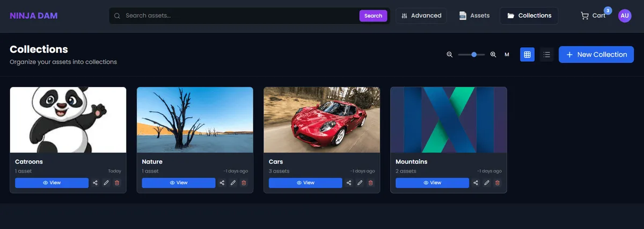
Task: Click the zoom in magnifier icon
Action: click(x=493, y=54)
